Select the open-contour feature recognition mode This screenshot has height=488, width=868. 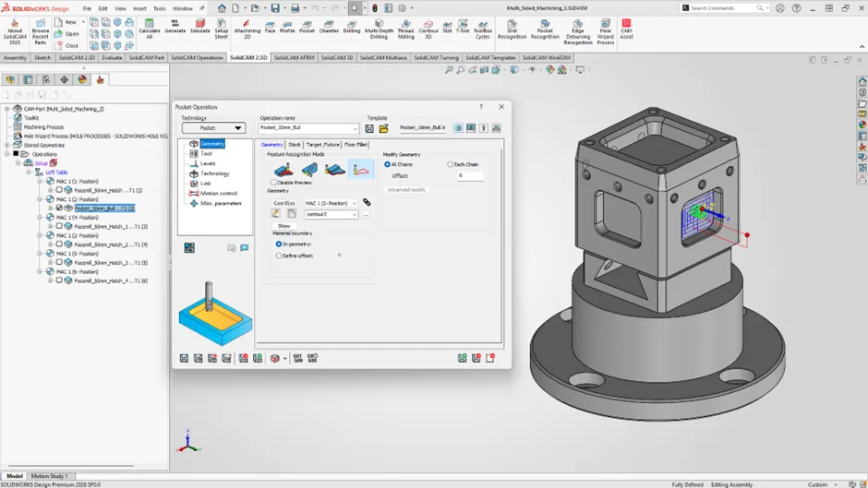361,170
